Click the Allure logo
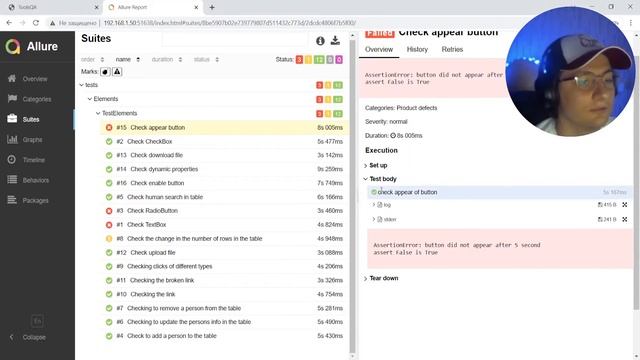 pos(32,47)
